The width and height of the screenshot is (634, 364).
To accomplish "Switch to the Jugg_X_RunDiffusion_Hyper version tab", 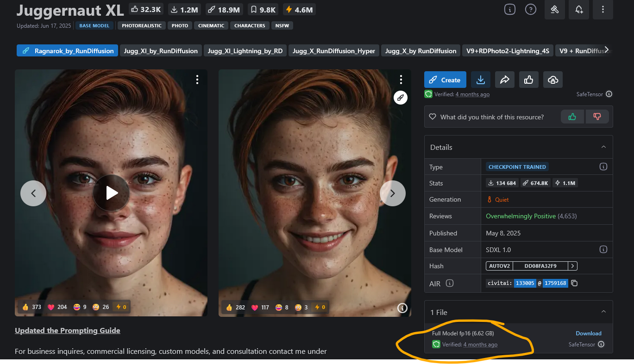I will point(334,51).
